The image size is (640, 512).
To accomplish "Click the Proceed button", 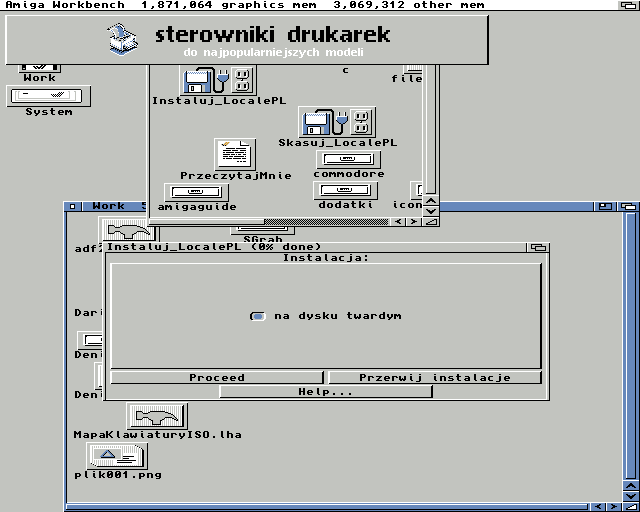I will pyautogui.click(x=217, y=377).
